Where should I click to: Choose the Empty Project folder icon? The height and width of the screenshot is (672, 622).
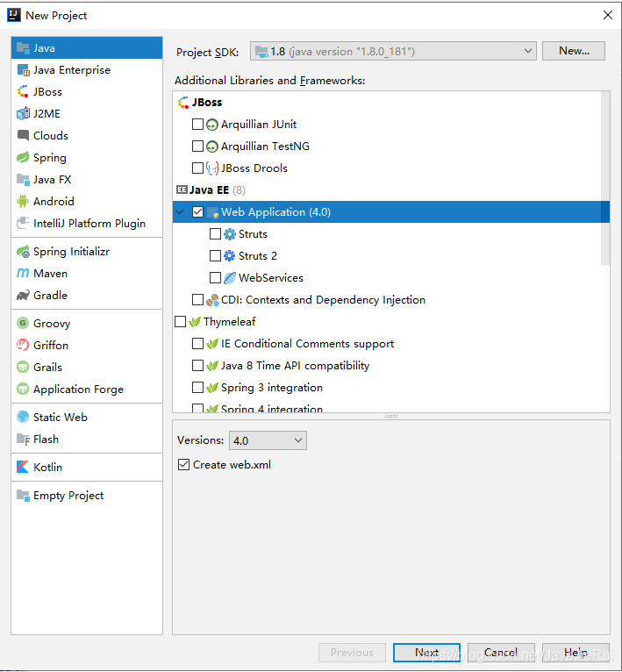[23, 495]
